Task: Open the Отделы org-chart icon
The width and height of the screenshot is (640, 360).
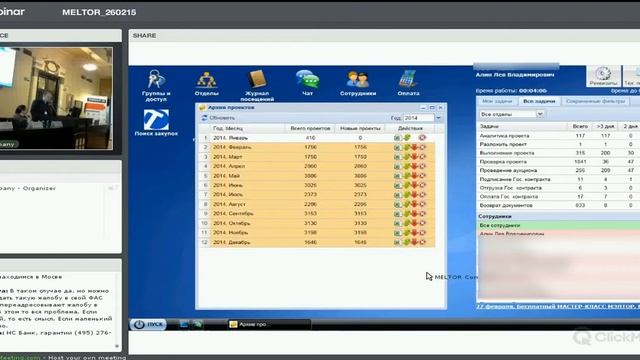Action: 207,84
